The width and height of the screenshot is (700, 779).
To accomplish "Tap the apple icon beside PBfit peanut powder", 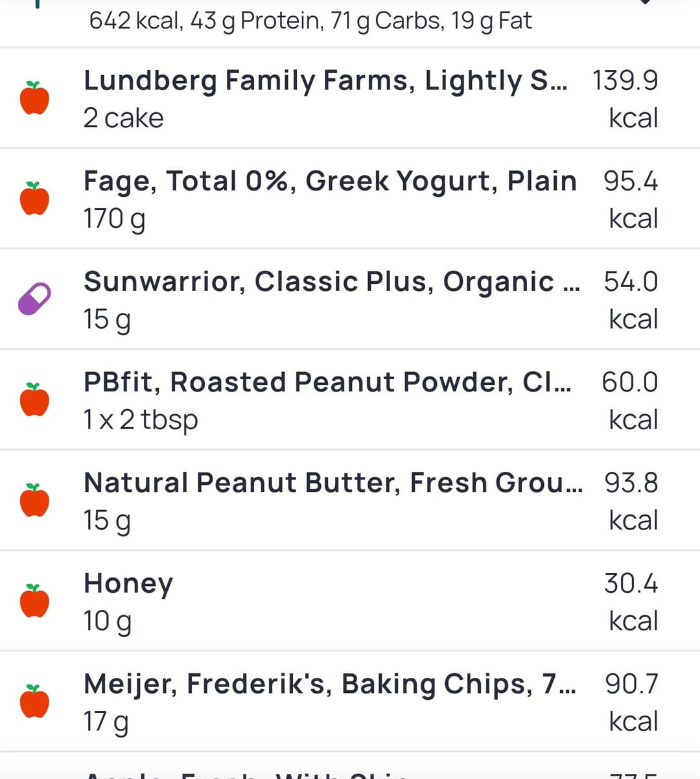I will 34,399.
